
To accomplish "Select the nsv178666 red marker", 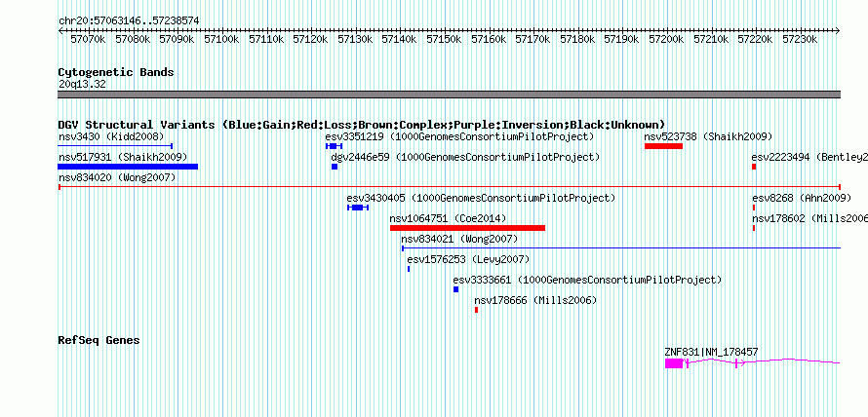I will [x=476, y=310].
